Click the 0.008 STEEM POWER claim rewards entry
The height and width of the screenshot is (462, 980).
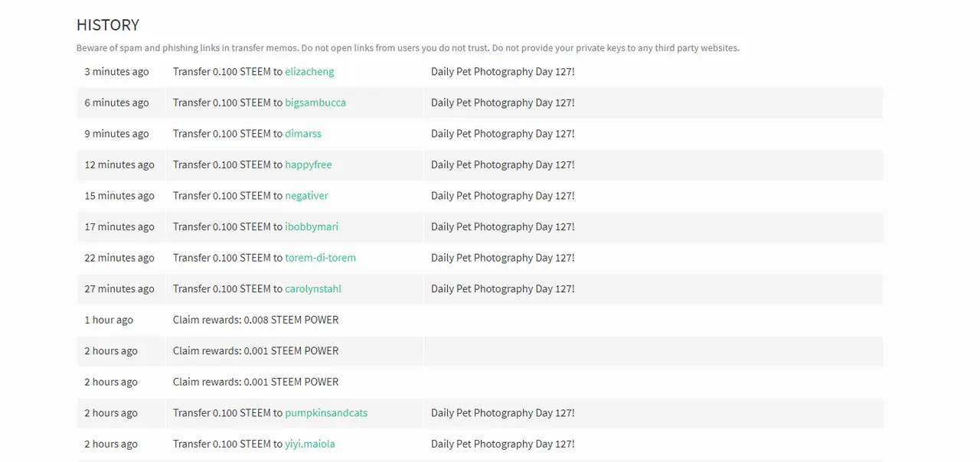pos(256,320)
